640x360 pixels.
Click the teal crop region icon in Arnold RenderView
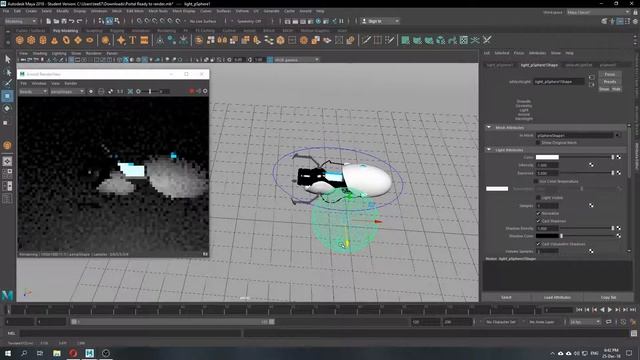pyautogui.click(x=130, y=91)
